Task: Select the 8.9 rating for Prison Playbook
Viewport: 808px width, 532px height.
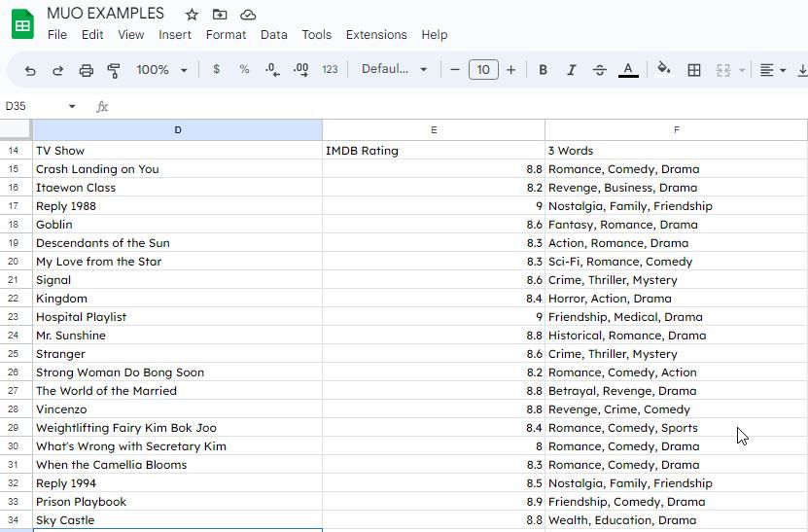Action: point(434,502)
